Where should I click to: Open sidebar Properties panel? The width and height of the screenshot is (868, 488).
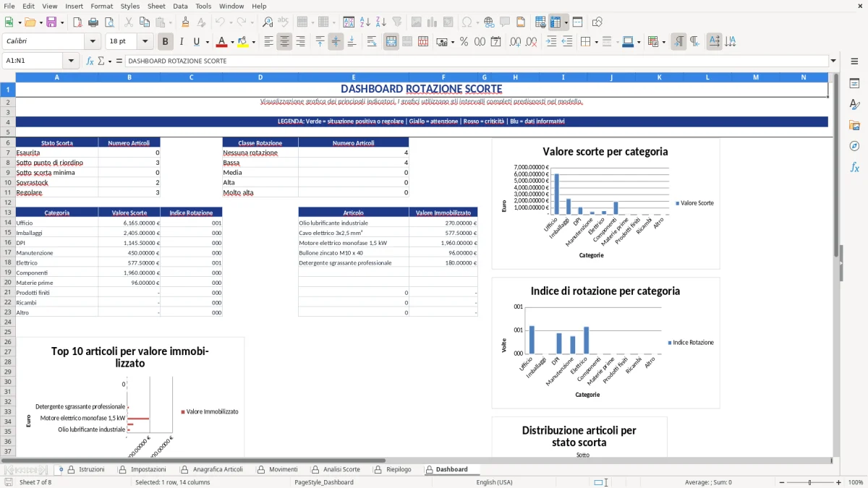click(854, 83)
